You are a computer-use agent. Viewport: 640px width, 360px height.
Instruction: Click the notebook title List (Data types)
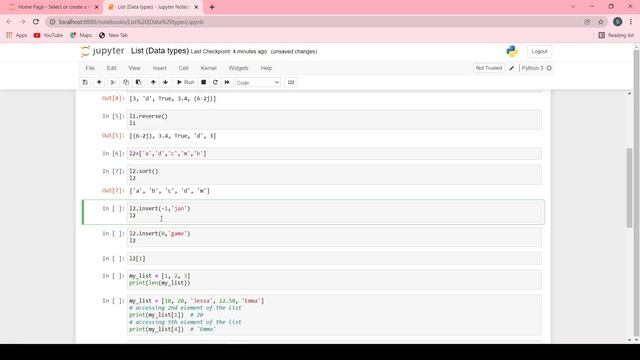point(160,51)
